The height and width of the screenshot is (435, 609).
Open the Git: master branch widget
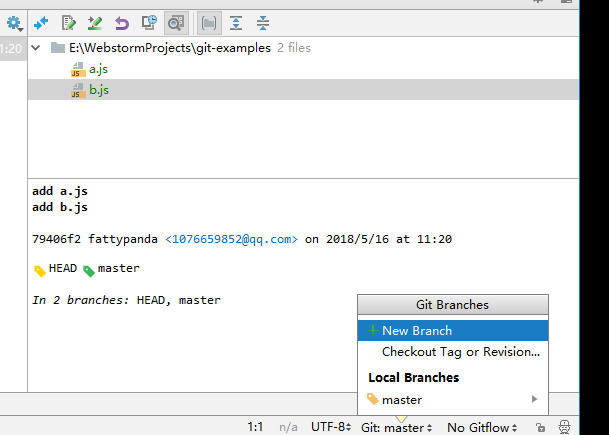[x=396, y=427]
